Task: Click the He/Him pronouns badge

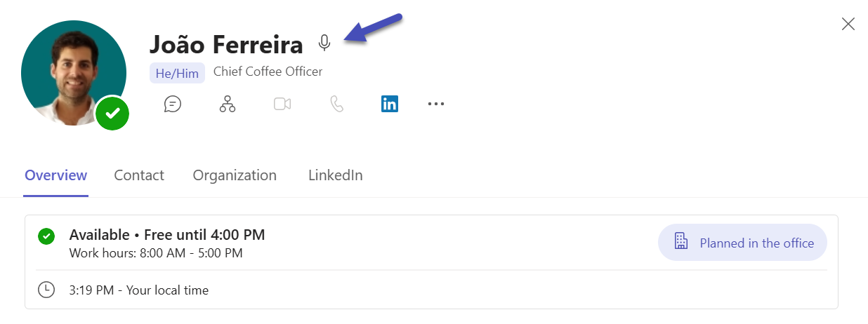Action: coord(177,73)
